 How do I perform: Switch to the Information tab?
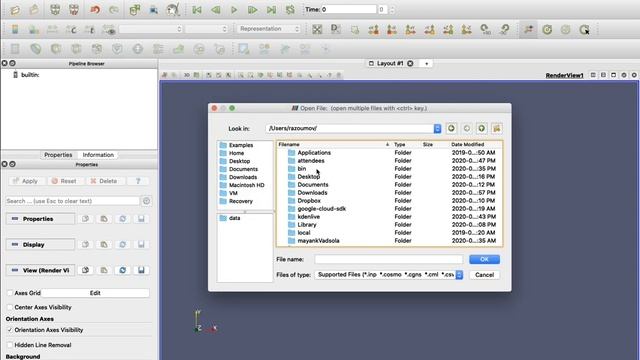point(98,155)
